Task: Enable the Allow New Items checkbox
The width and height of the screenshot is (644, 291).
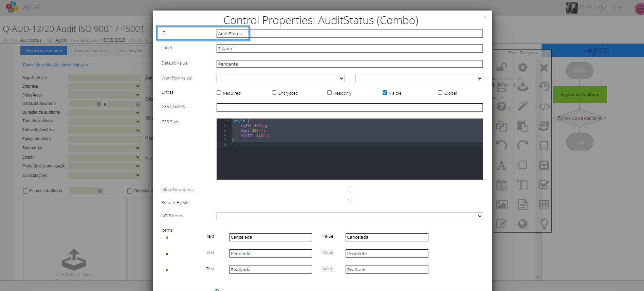Action: (350, 189)
